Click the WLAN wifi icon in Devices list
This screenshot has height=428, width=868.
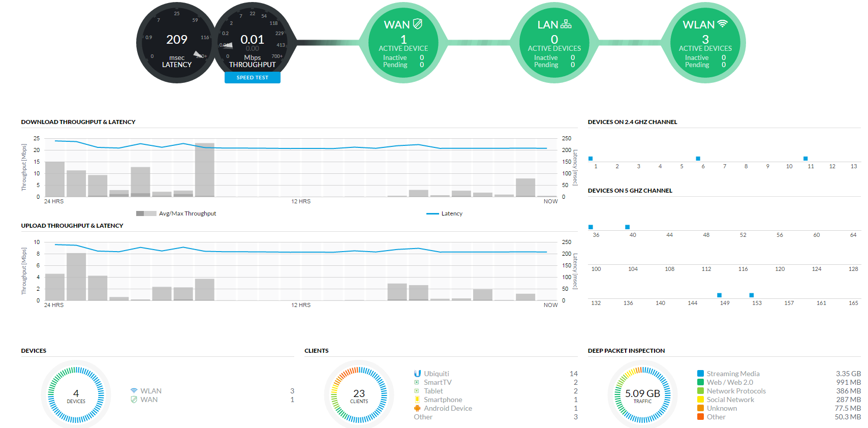point(134,391)
